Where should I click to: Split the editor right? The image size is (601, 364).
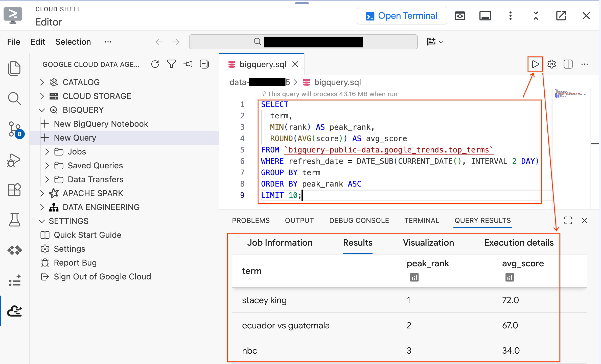point(568,64)
